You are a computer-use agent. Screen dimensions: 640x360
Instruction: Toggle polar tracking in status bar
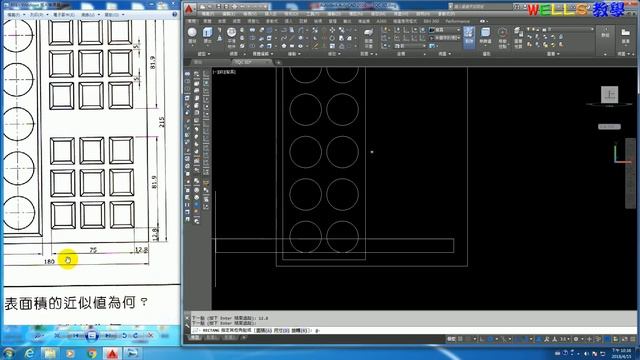tap(490, 339)
